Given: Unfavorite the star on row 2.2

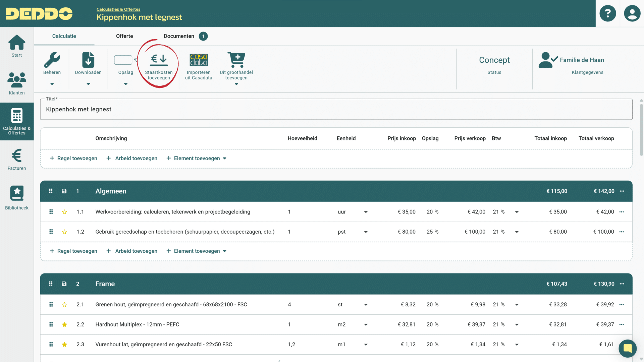Looking at the screenshot, I should click(64, 324).
